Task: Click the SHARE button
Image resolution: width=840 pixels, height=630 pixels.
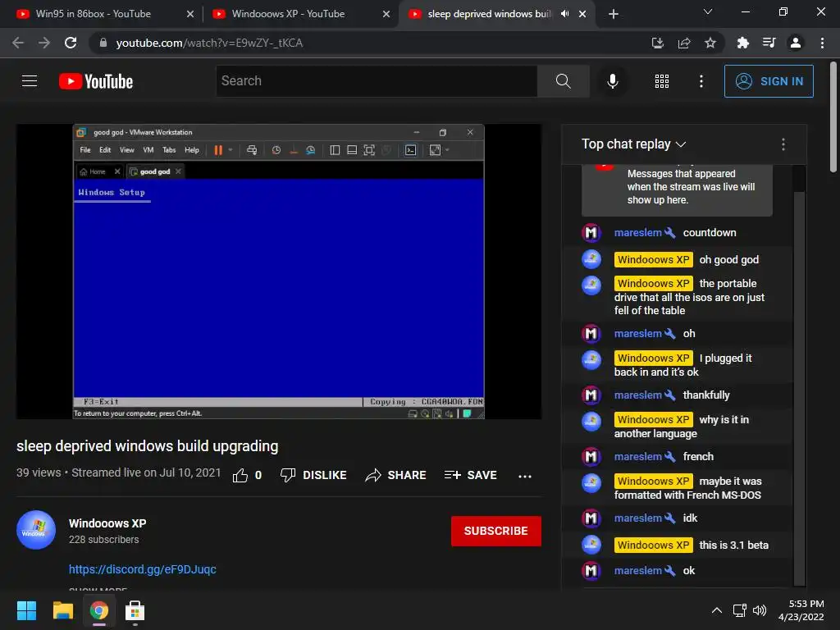Action: [396, 475]
